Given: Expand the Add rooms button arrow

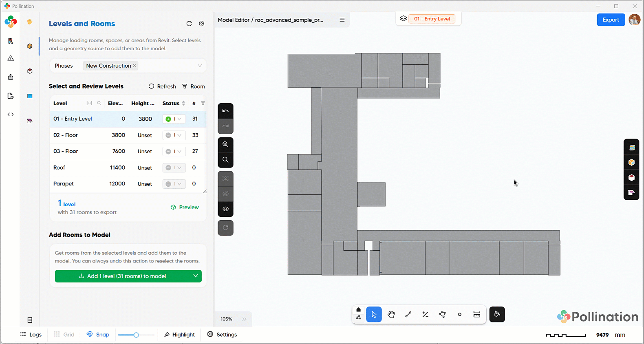Looking at the screenshot, I should click(x=196, y=276).
